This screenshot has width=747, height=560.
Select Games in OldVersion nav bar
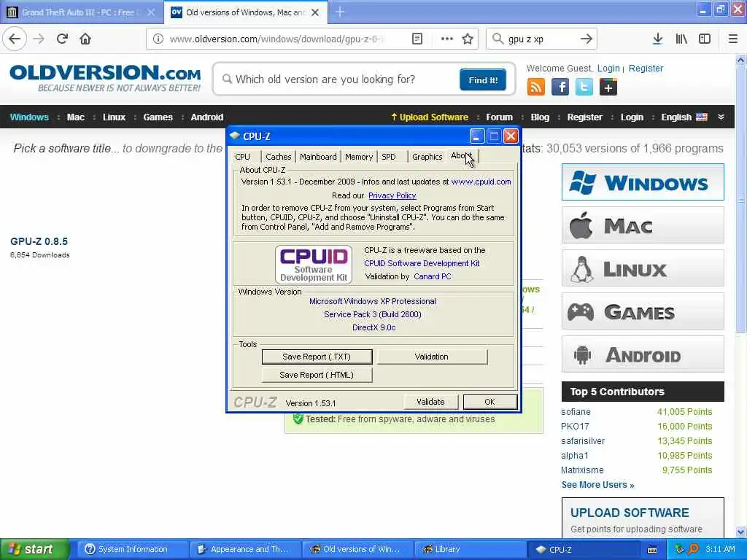point(158,117)
